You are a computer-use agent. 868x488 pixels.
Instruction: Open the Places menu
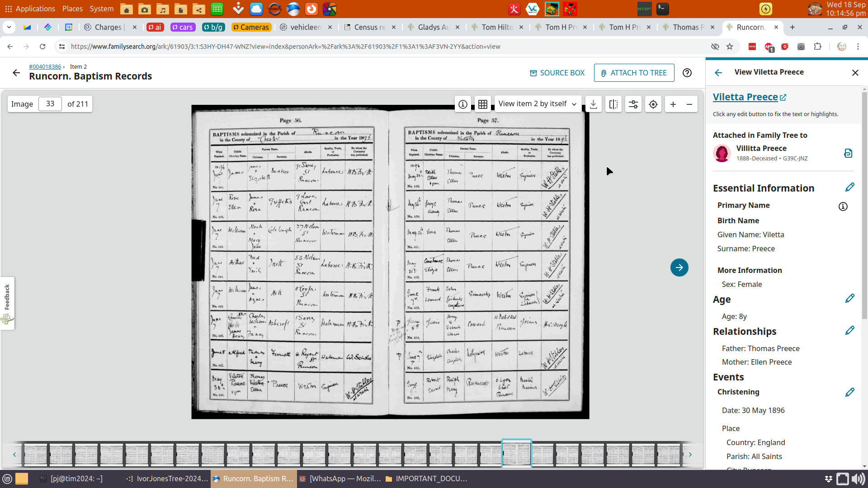pos(72,9)
